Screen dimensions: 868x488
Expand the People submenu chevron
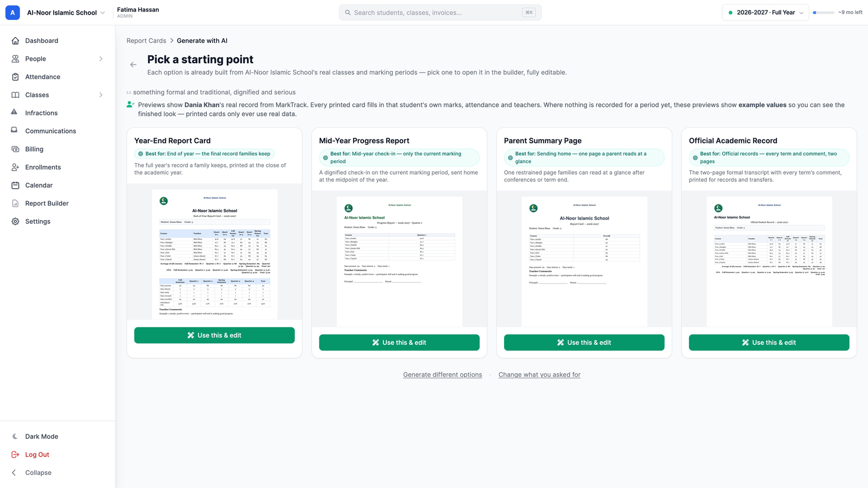click(101, 59)
